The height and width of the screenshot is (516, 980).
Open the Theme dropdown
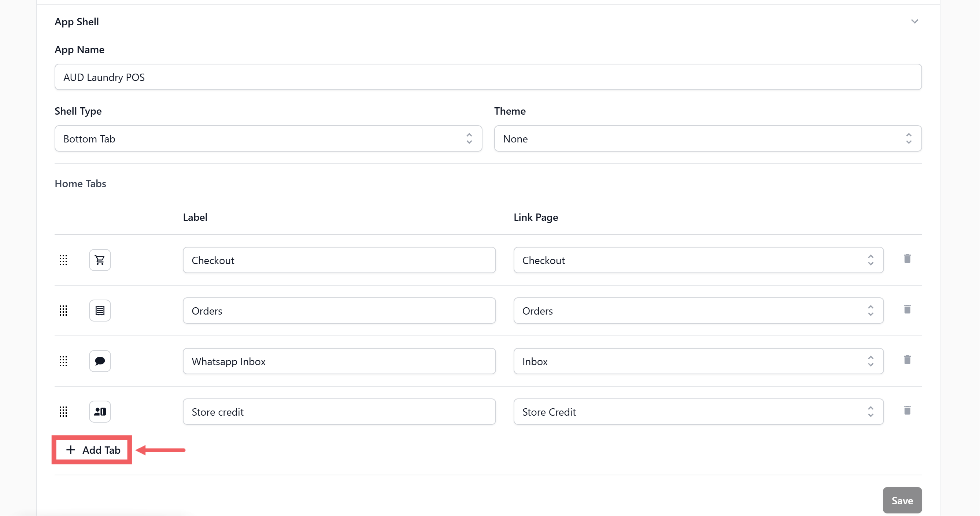coord(707,139)
